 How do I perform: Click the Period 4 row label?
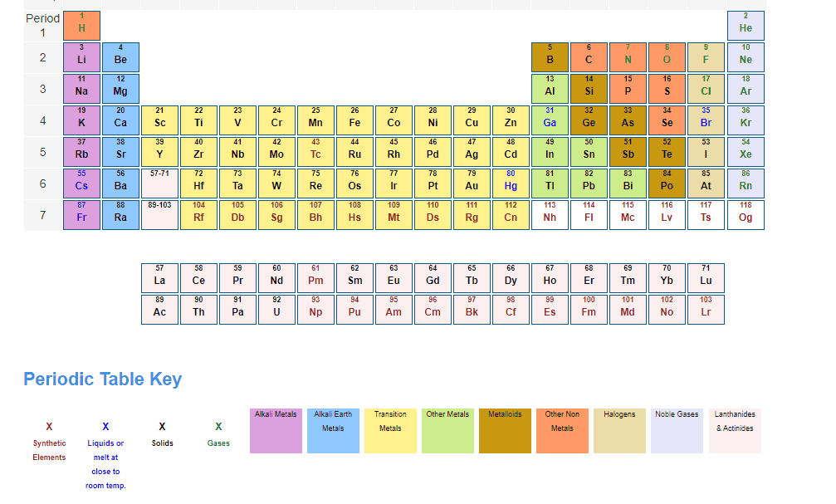pos(42,120)
